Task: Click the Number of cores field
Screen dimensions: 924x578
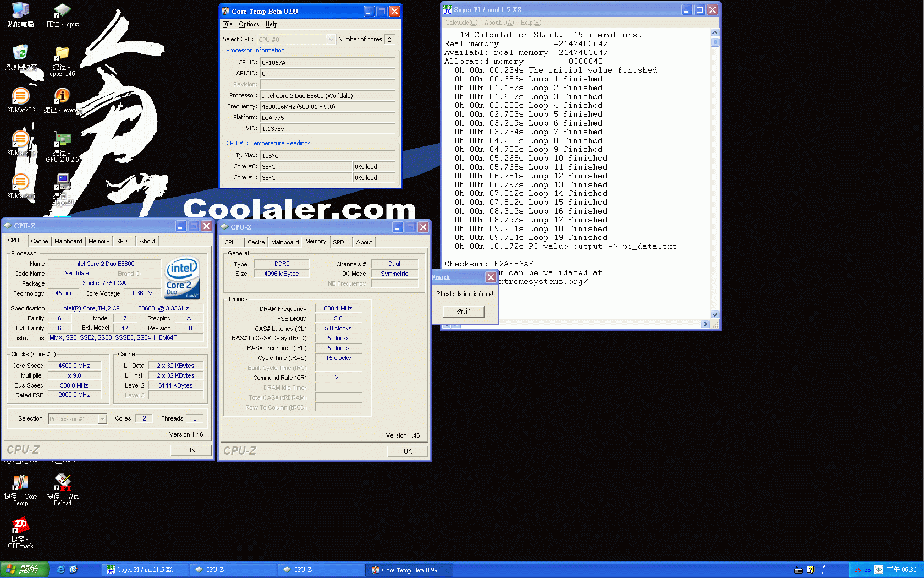Action: [x=389, y=40]
